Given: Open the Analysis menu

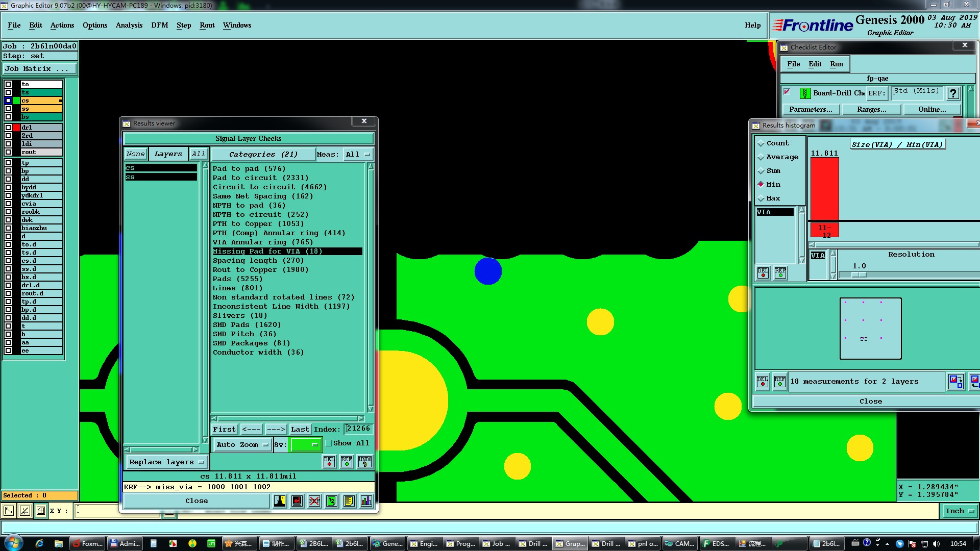Looking at the screenshot, I should tap(129, 25).
